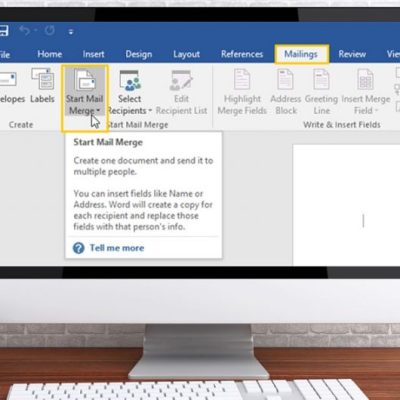
Task: Click Edit Recipient List icon
Action: click(181, 81)
